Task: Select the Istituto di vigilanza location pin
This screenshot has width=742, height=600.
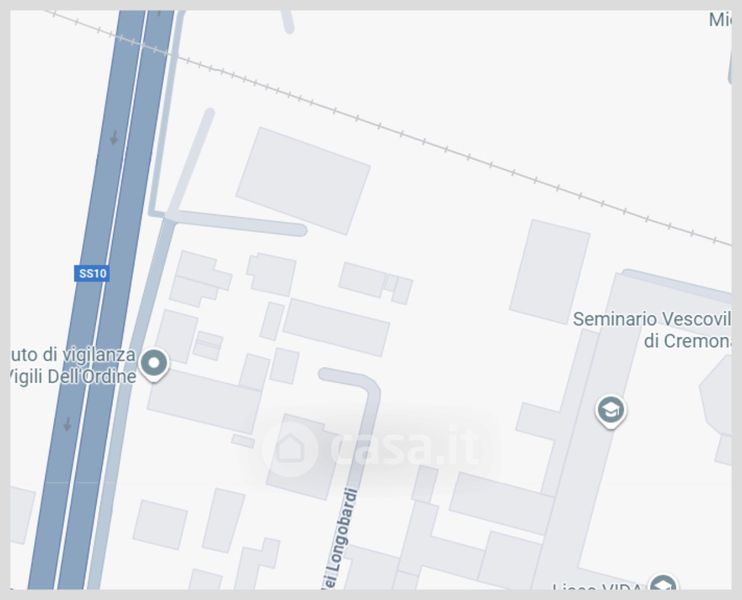Action: [154, 365]
